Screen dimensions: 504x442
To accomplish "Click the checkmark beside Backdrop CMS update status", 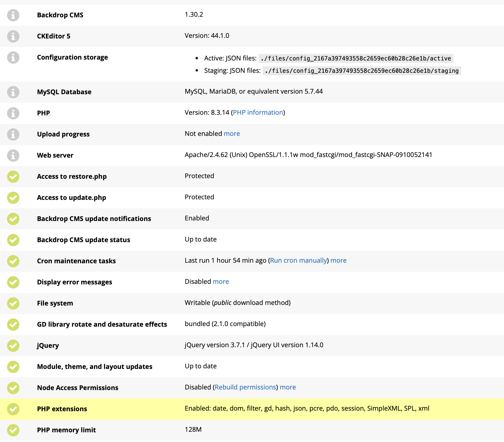I will tap(13, 240).
